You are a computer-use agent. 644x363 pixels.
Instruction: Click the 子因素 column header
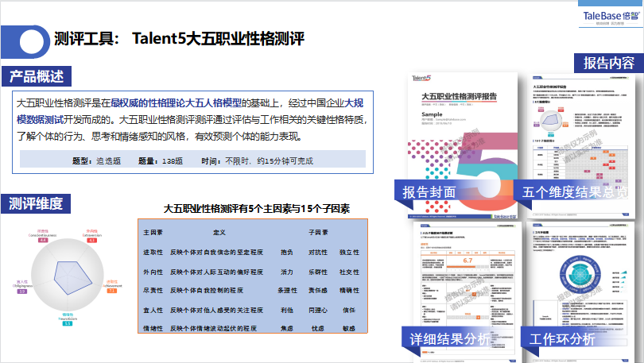[x=318, y=232]
